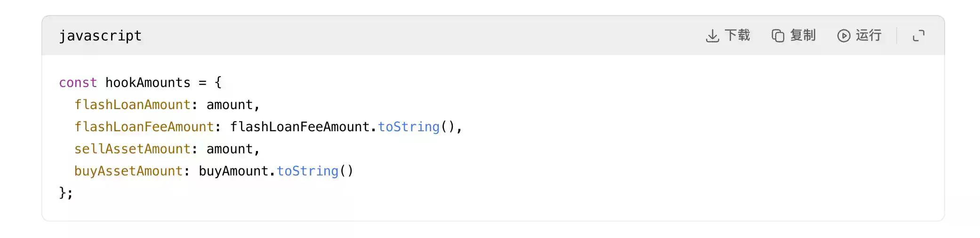The height and width of the screenshot is (238, 980).
Task: Click the 下载 text label
Action: (737, 35)
